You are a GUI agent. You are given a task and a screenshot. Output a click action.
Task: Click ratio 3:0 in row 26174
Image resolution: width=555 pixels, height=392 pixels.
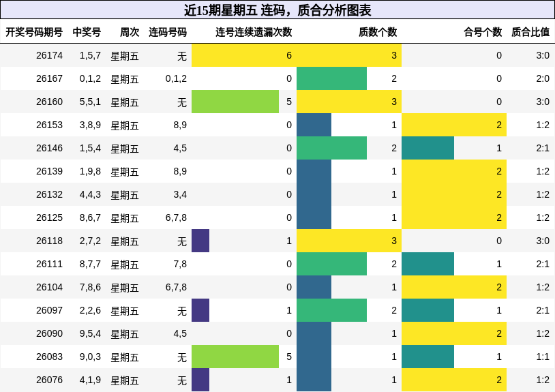543,55
